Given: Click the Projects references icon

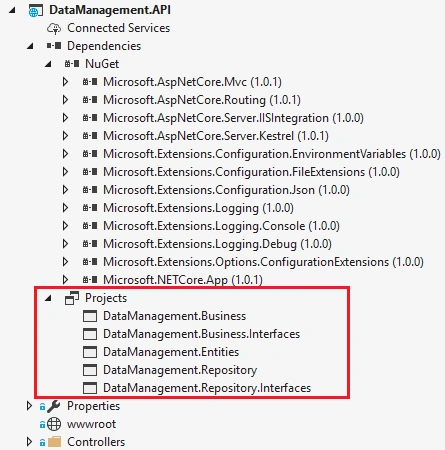Looking at the screenshot, I should coord(72,298).
